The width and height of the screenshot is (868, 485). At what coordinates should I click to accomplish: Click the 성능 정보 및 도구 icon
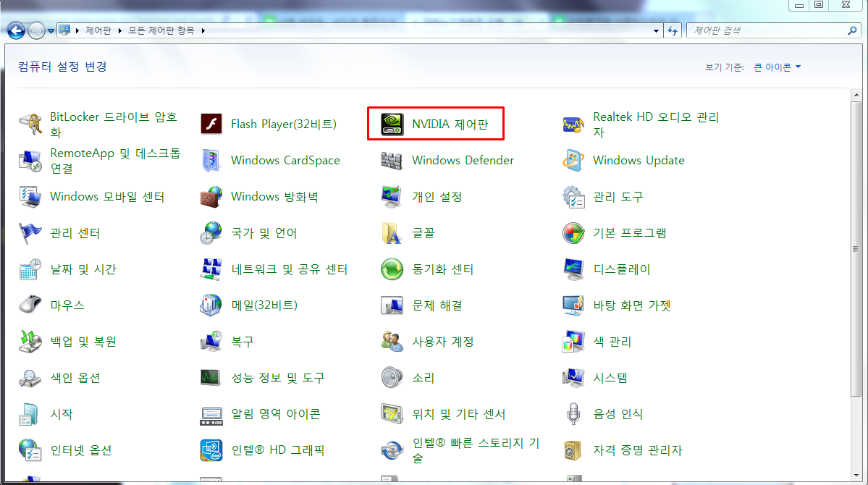[211, 378]
